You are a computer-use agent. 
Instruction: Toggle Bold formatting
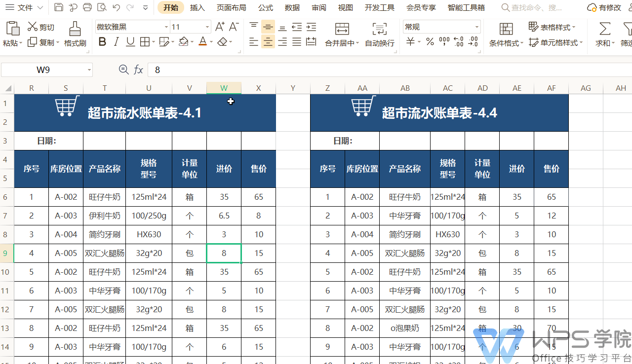102,42
